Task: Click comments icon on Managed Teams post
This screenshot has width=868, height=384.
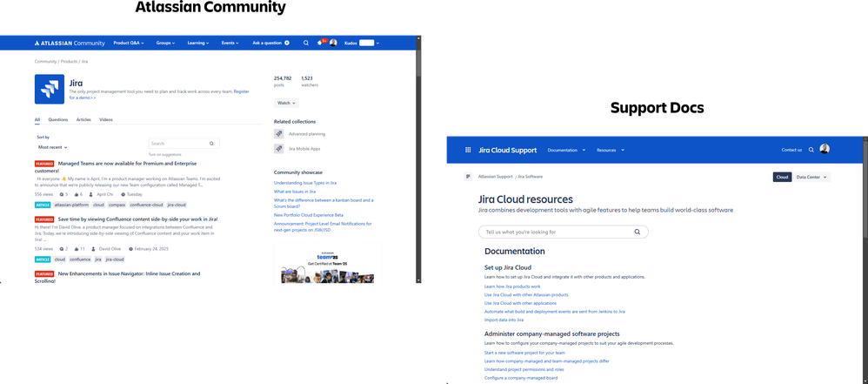Action: coord(62,194)
